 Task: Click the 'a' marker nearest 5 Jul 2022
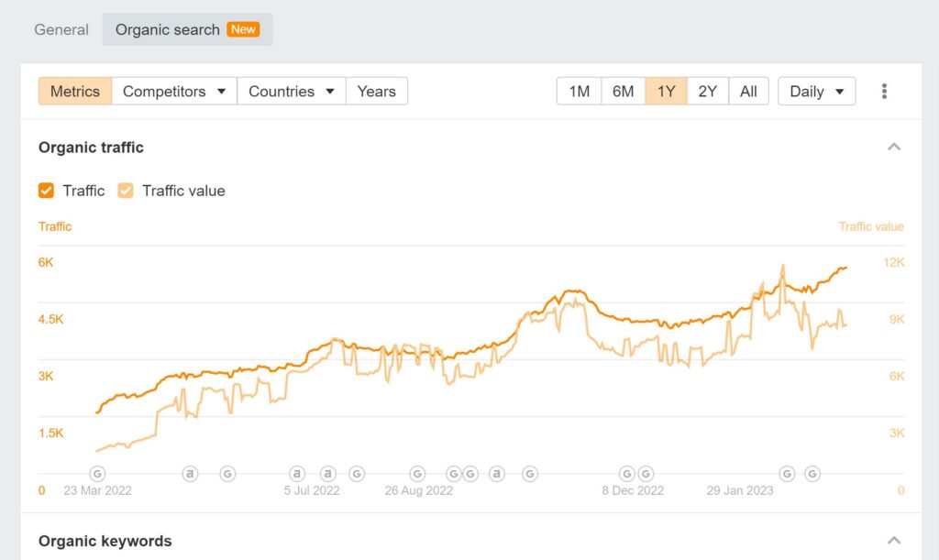click(297, 474)
